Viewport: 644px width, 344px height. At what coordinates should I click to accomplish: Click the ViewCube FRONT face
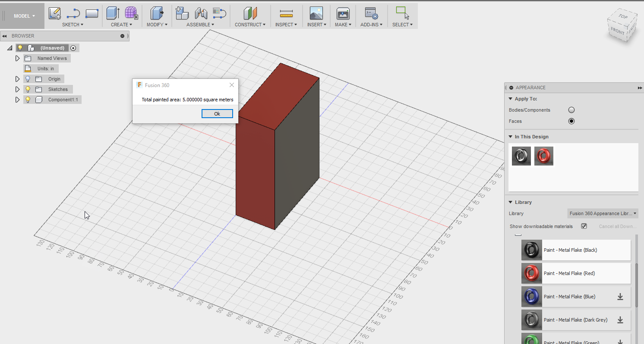pos(617,31)
